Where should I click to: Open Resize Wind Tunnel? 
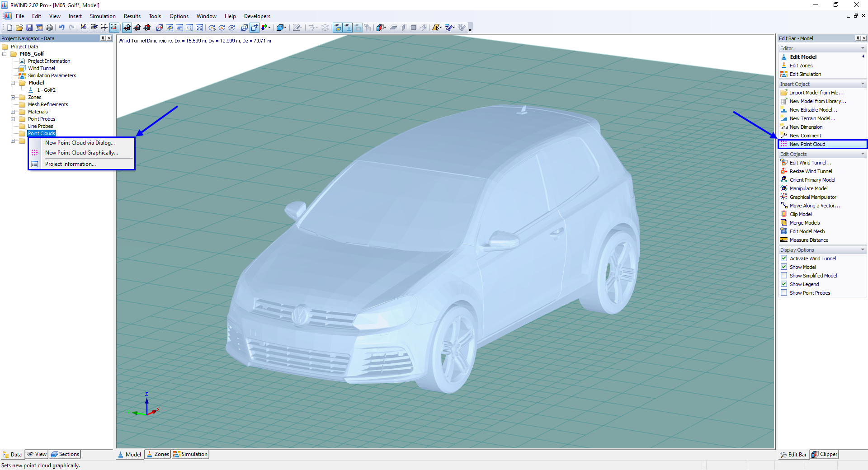click(810, 171)
